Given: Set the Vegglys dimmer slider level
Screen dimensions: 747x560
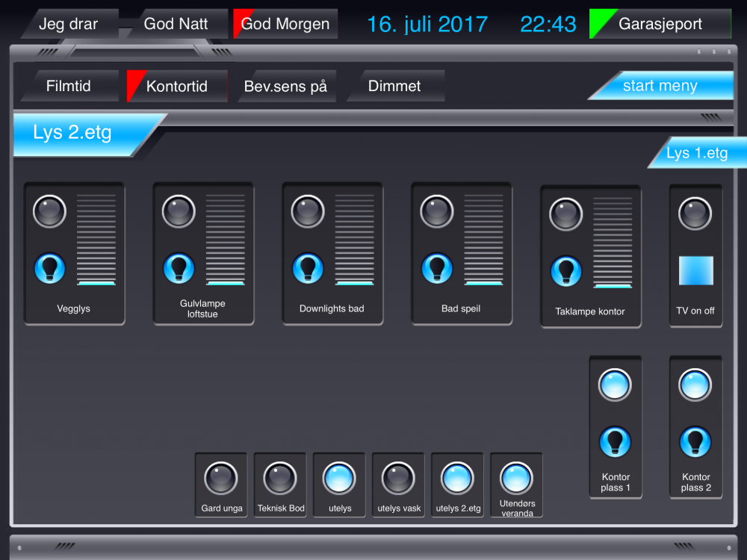Looking at the screenshot, I should pos(96,239).
